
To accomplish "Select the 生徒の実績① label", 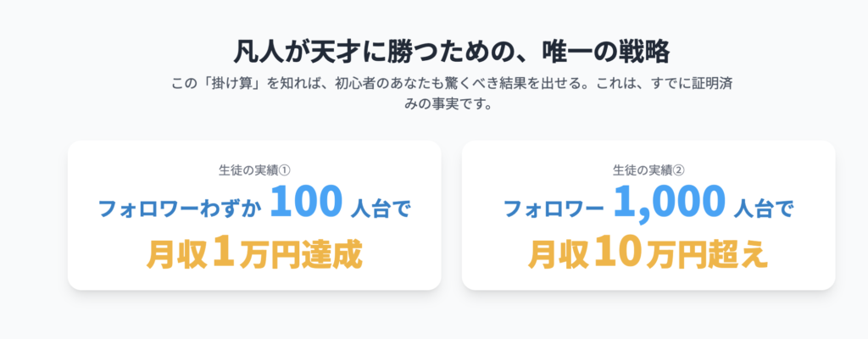I will click(254, 170).
